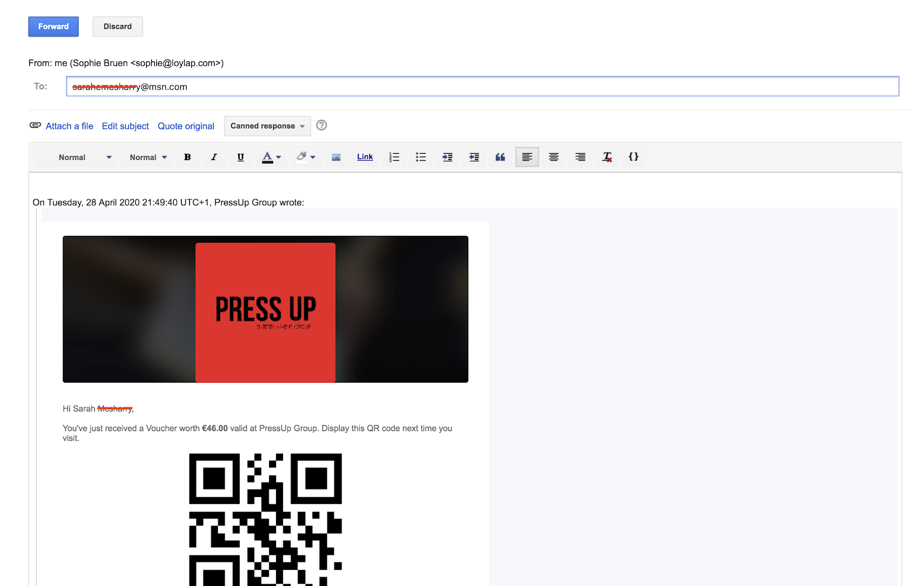Insert an image with the picture icon
This screenshot has height=586, width=924.
pos(336,157)
